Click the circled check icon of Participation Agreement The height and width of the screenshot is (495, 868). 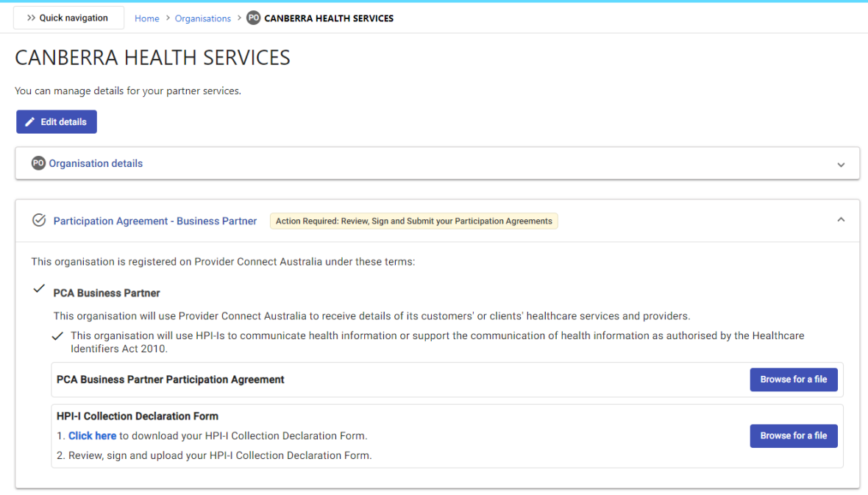pyautogui.click(x=39, y=221)
